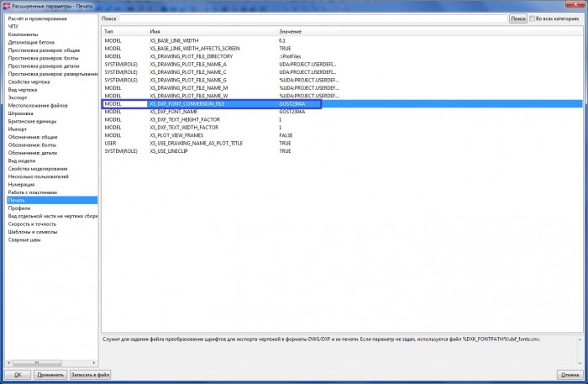Select category 'Вид модели'
The height and width of the screenshot is (384, 588).
click(x=22, y=160)
